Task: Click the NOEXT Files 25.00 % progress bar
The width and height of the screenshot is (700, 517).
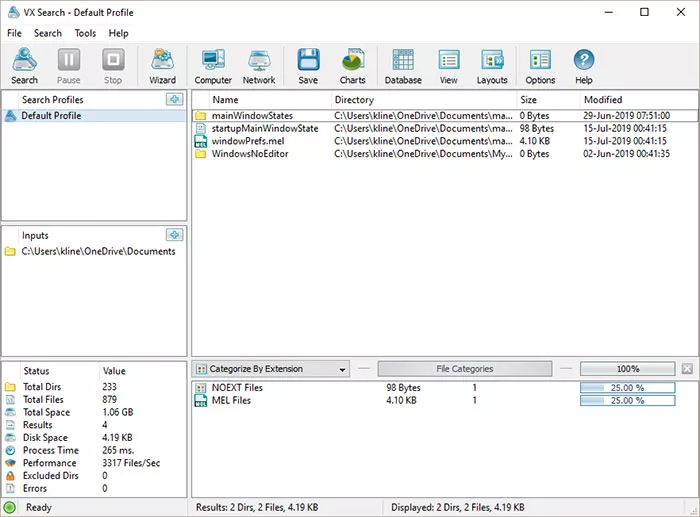Action: pyautogui.click(x=628, y=388)
